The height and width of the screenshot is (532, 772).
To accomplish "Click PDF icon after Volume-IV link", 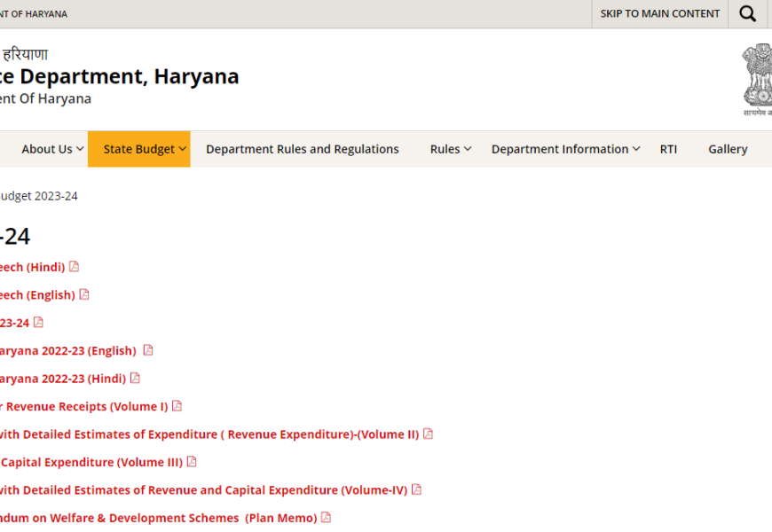I will point(416,489).
